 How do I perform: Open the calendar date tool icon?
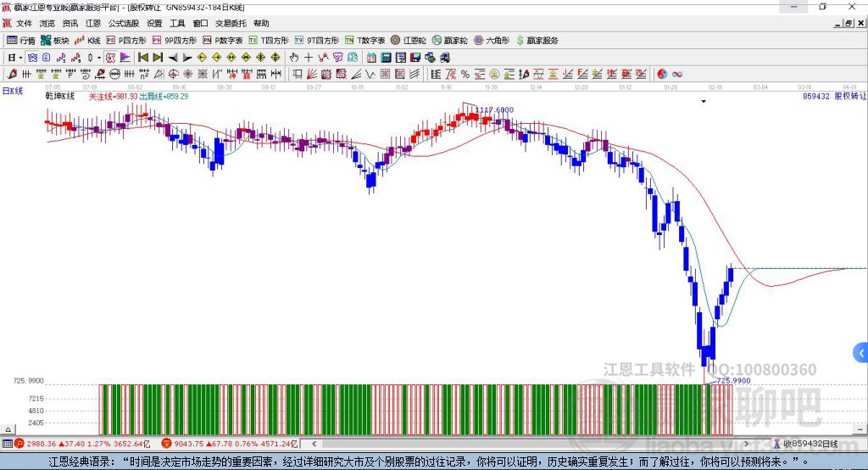tap(371, 58)
